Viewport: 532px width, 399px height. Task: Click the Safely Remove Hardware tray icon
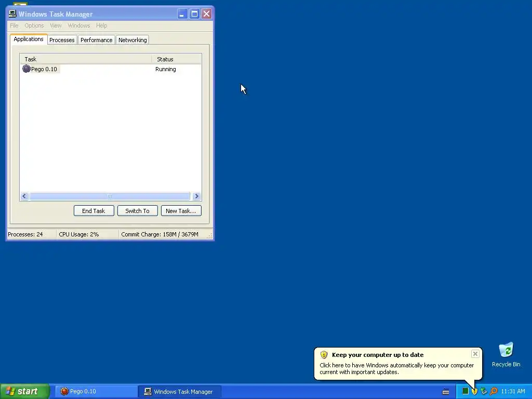[x=484, y=391]
